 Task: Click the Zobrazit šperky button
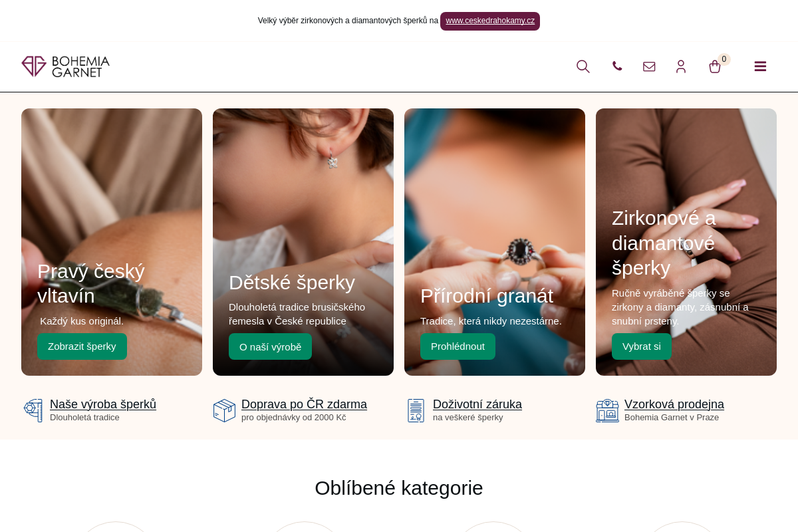[82, 346]
